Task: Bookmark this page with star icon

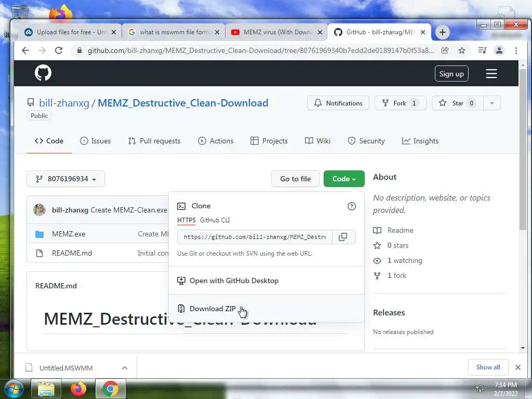Action: coord(462,50)
